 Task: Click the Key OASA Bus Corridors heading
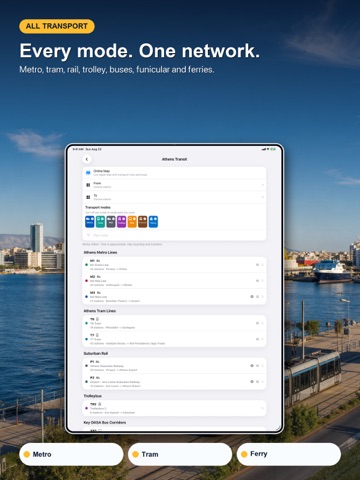click(x=105, y=422)
